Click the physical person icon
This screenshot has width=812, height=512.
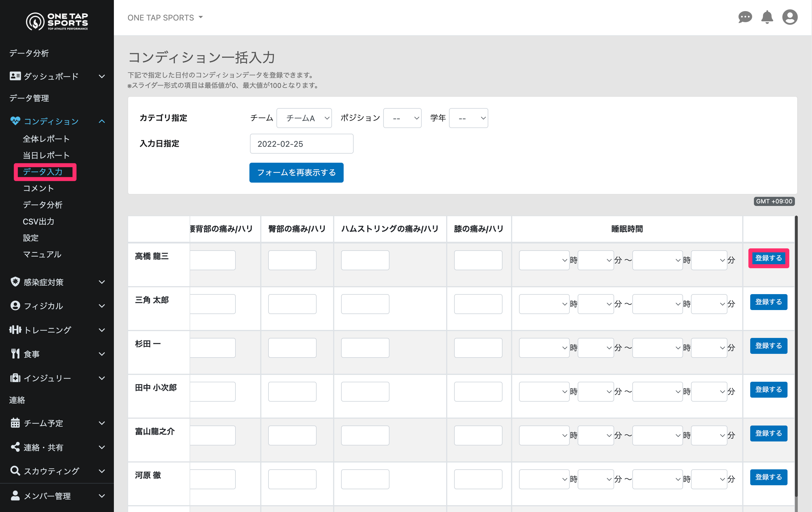[x=15, y=305]
